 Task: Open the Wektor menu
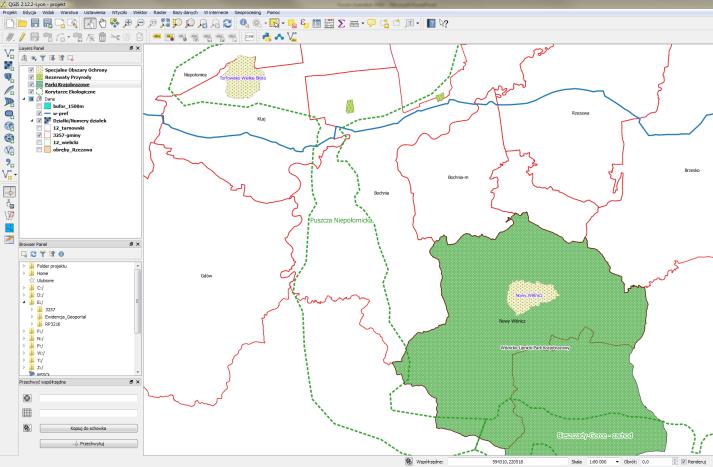pyautogui.click(x=140, y=12)
